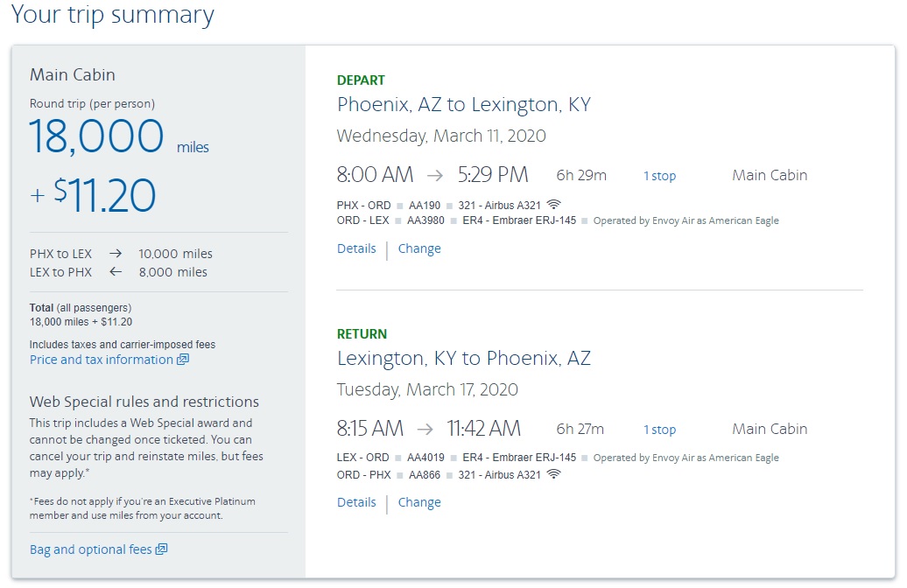Open the Price and tax information link
The image size is (907, 588).
[102, 360]
